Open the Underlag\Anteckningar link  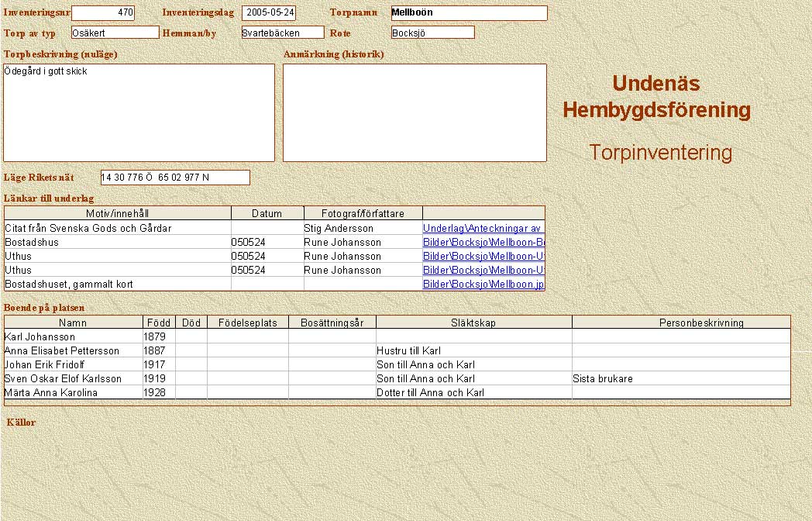[x=482, y=229]
